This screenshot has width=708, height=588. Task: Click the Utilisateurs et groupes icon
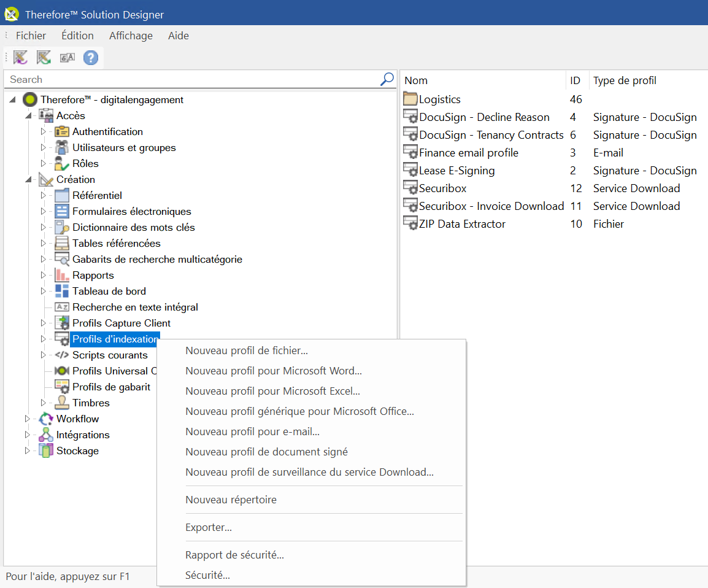[x=61, y=147]
